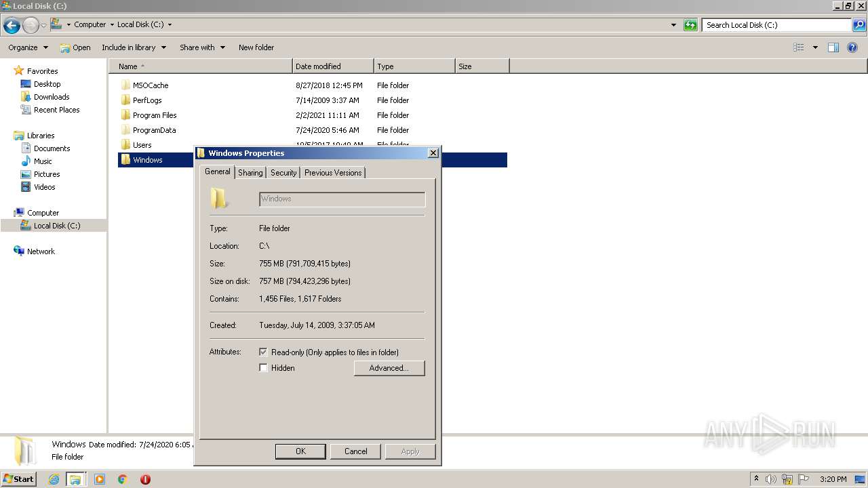Launch Internet Explorer from taskbar

(54, 479)
